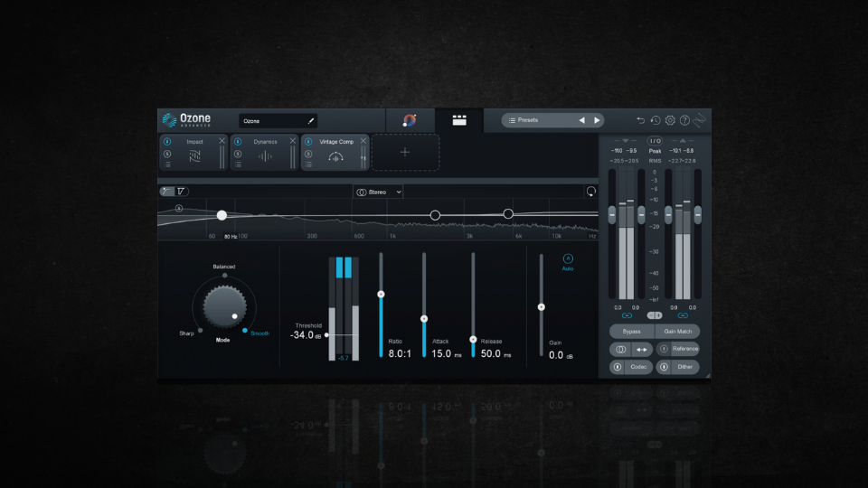868x488 pixels.
Task: Toggle the Dither power button
Action: pyautogui.click(x=664, y=367)
